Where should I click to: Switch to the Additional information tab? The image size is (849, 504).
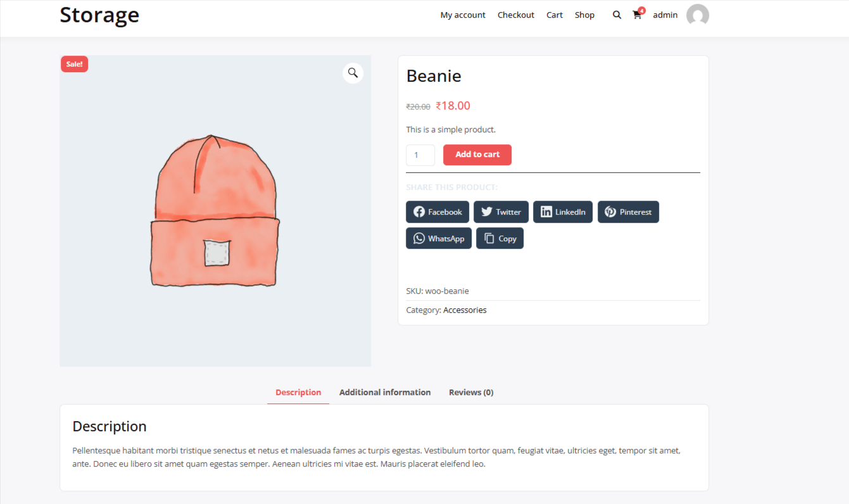(384, 393)
